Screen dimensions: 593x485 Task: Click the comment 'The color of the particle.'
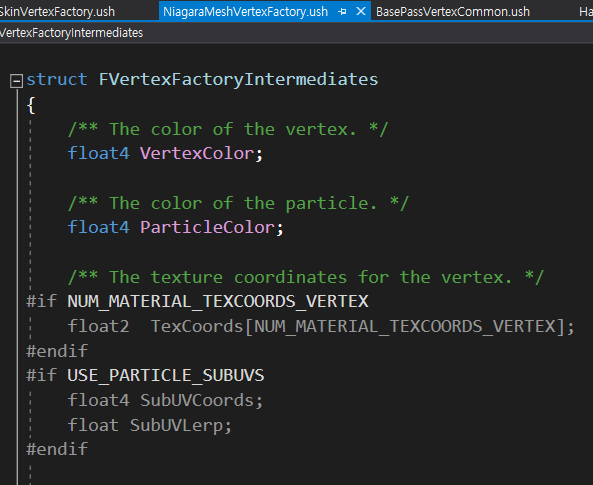click(x=238, y=203)
